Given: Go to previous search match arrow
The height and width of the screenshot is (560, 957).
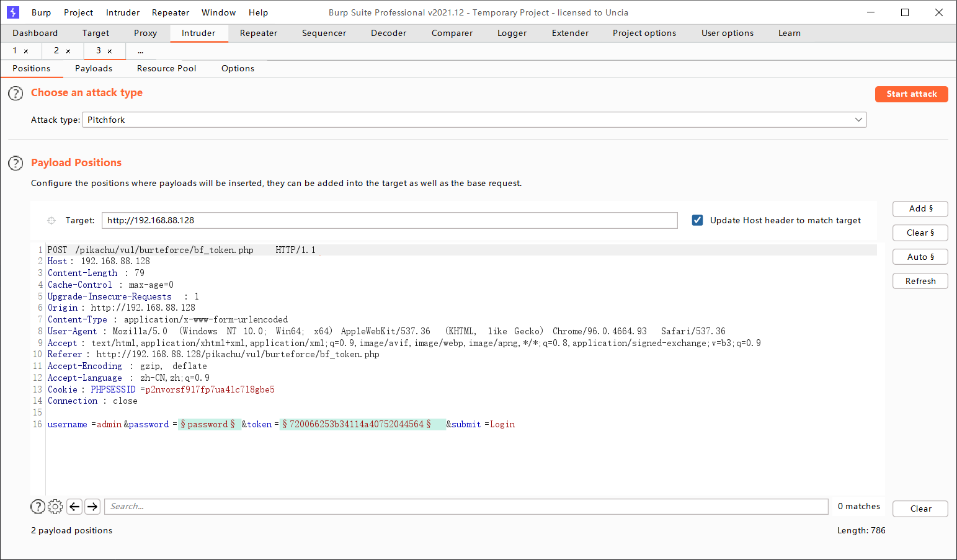Looking at the screenshot, I should click(x=74, y=507).
